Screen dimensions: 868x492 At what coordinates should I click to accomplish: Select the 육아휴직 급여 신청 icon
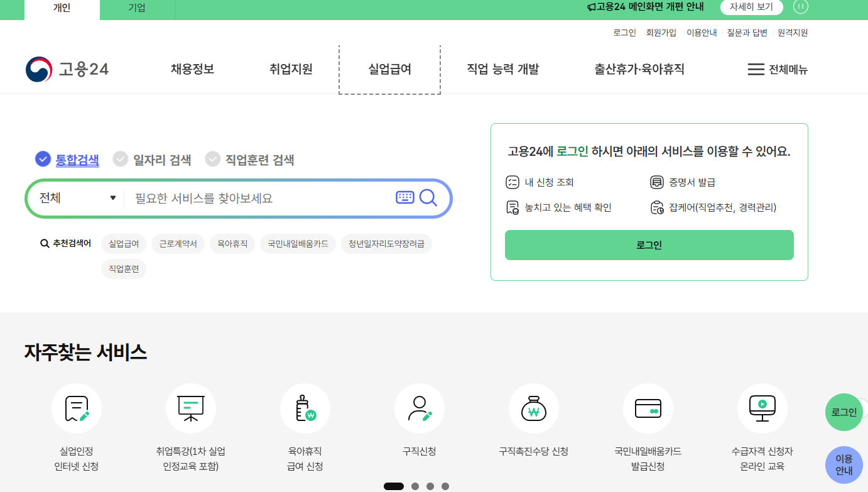[x=305, y=408]
